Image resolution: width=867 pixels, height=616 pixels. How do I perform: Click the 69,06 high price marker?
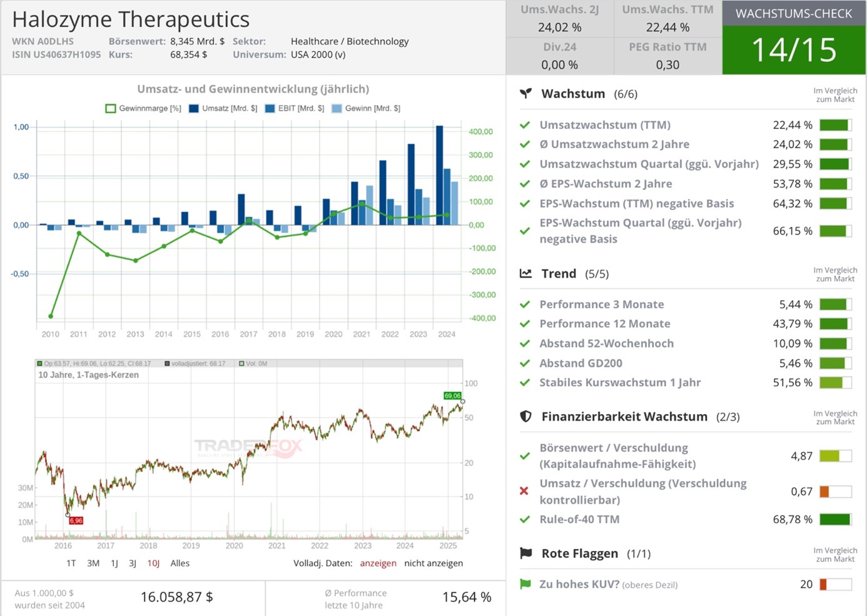[452, 395]
